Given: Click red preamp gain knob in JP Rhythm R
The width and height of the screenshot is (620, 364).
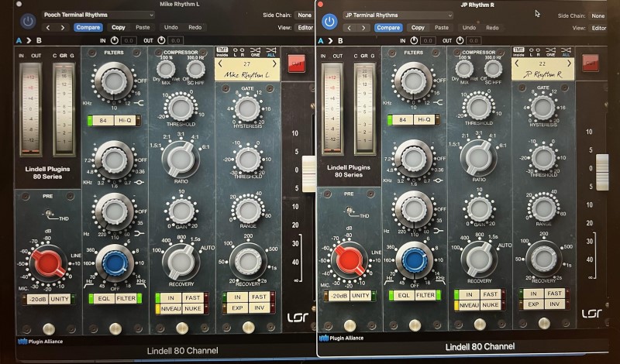Looking at the screenshot, I should tap(350, 259).
